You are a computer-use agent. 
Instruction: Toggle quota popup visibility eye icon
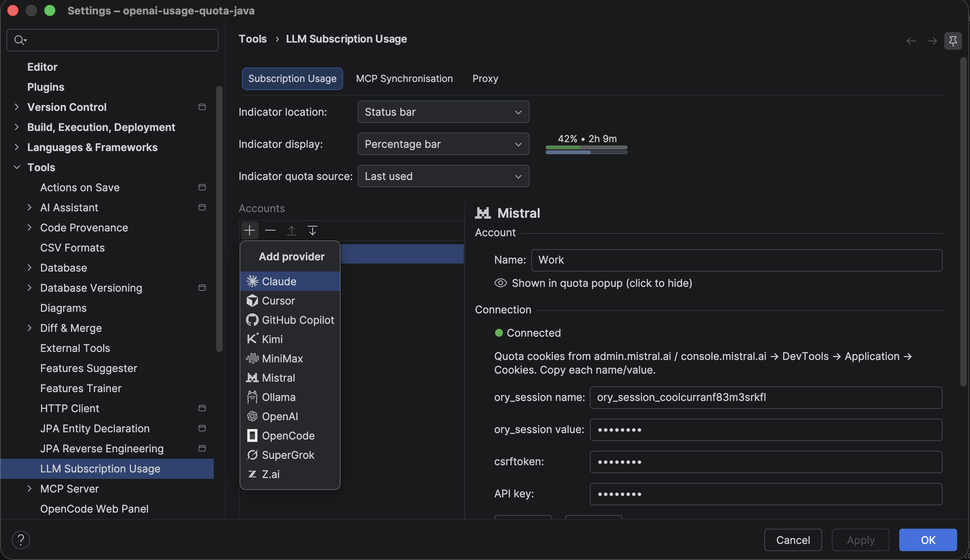[x=500, y=283]
